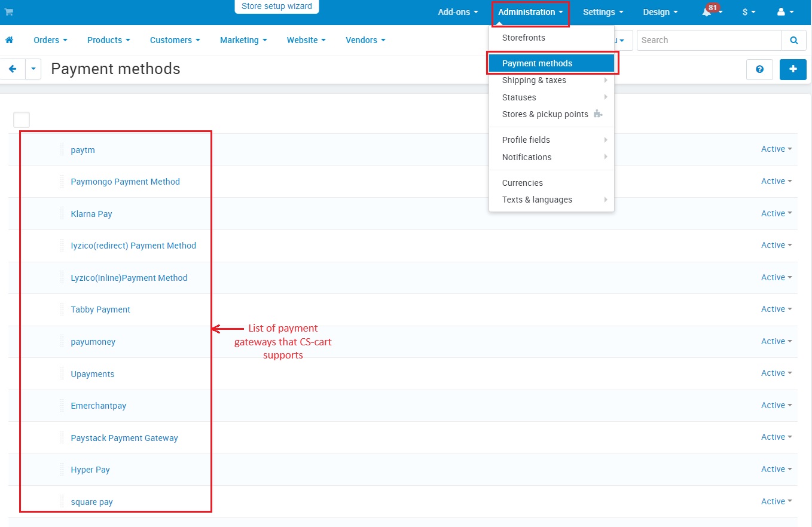The image size is (812, 527).
Task: Click the shopping cart icon in top bar
Action: pos(9,12)
